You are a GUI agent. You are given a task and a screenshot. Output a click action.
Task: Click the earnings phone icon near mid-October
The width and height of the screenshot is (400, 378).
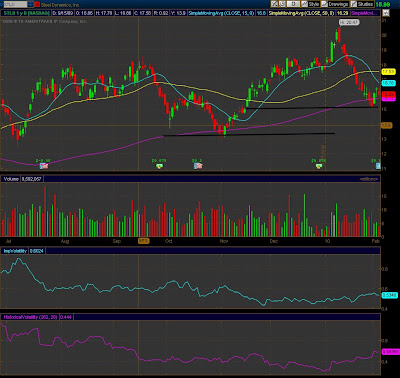198,166
